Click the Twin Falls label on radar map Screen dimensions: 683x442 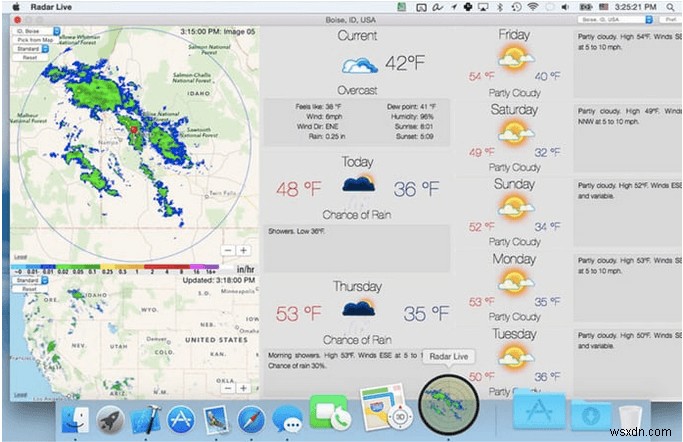[222, 193]
